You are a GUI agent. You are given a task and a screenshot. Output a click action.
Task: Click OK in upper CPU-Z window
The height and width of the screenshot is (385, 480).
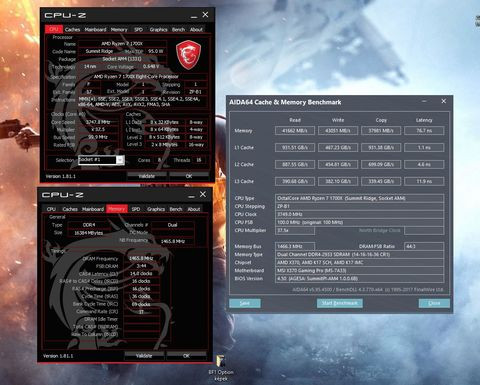tap(189, 176)
